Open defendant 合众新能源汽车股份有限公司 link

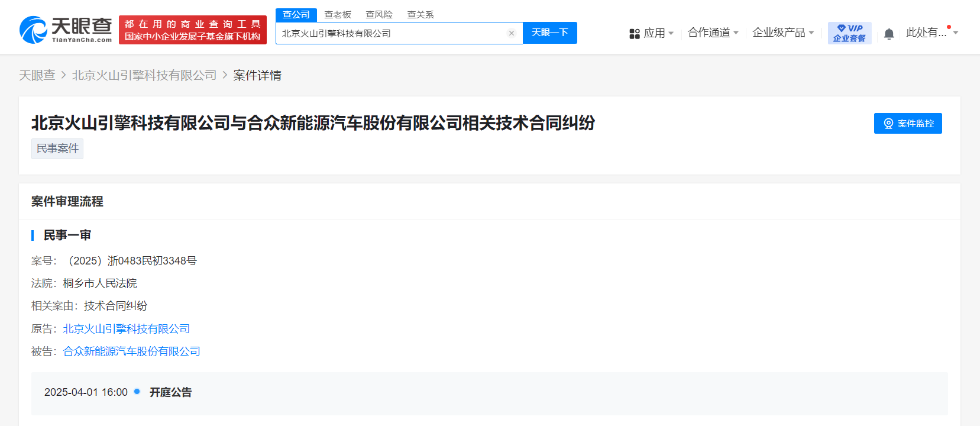(x=132, y=351)
